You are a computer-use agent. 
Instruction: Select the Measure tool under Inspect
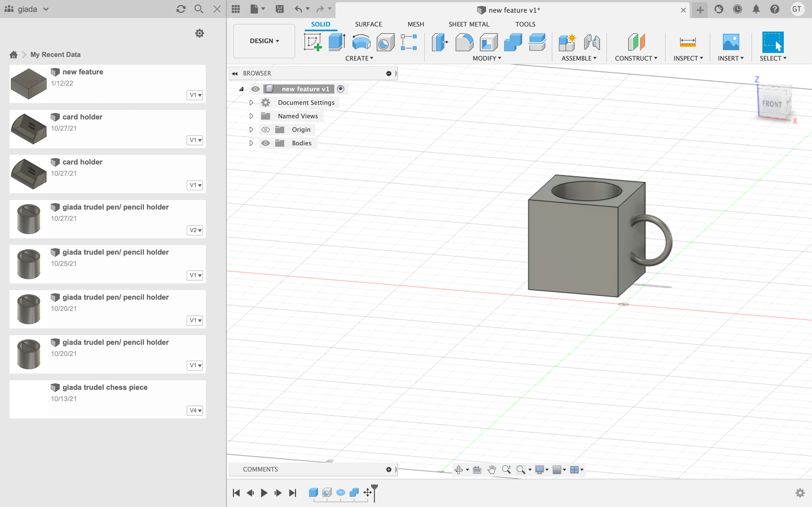tap(687, 42)
